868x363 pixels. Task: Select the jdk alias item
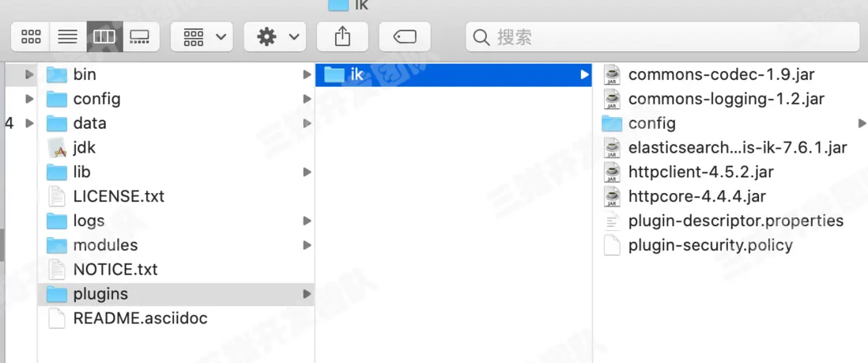point(176,147)
